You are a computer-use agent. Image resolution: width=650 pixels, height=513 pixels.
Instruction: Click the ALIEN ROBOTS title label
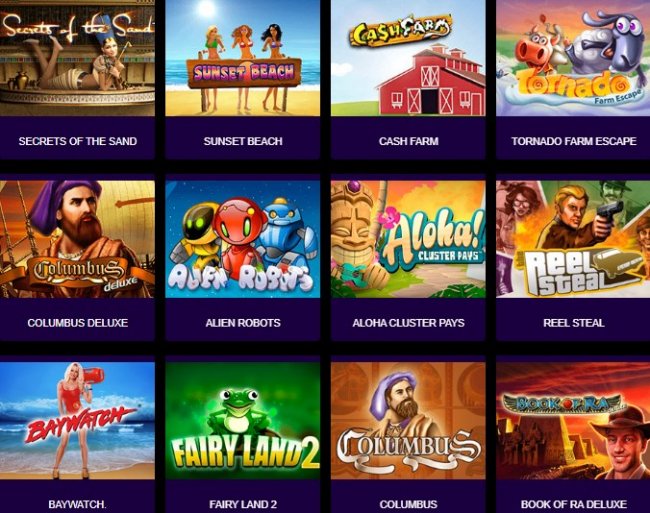pos(243,323)
